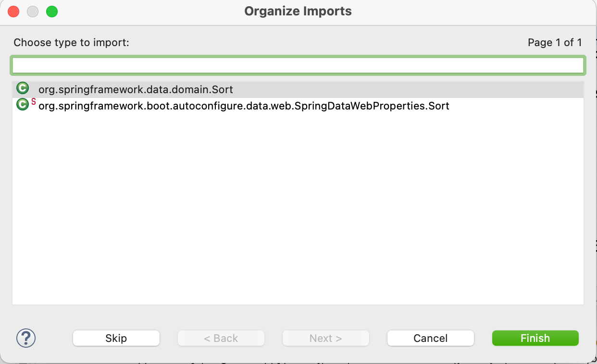Image resolution: width=597 pixels, height=364 pixels.
Task: Select org.springframework.data.domain.Sort entry
Action: pyautogui.click(x=298, y=89)
